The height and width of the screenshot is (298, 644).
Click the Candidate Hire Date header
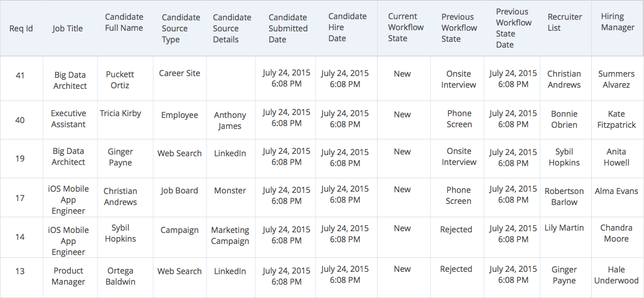(x=347, y=27)
